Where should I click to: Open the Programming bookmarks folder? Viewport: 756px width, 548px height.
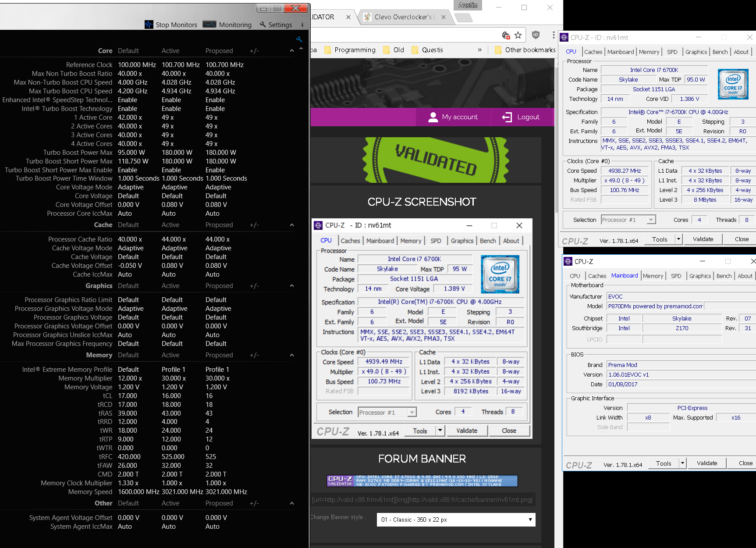pos(350,50)
